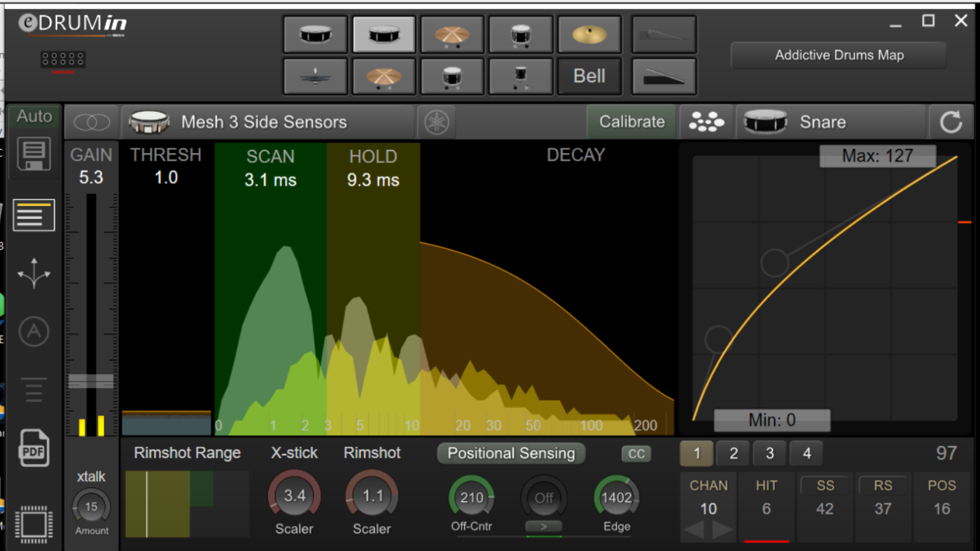Click the circular arrow reset icon
This screenshot has width=980, height=551.
point(951,122)
